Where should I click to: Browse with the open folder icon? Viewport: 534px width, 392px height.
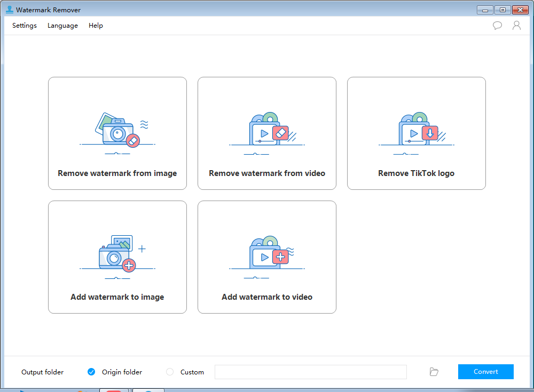[x=434, y=372]
